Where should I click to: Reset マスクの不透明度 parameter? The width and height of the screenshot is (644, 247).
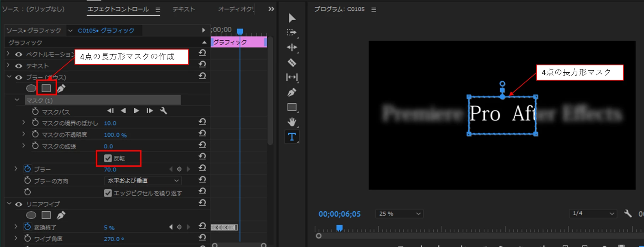point(202,133)
